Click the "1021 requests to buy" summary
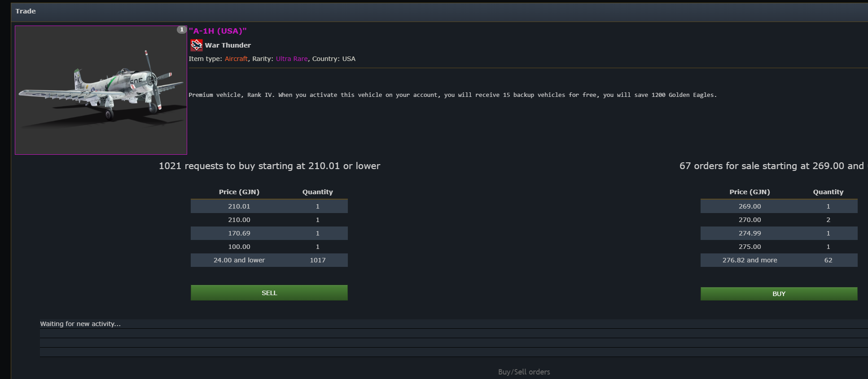This screenshot has width=868, height=379. [269, 166]
